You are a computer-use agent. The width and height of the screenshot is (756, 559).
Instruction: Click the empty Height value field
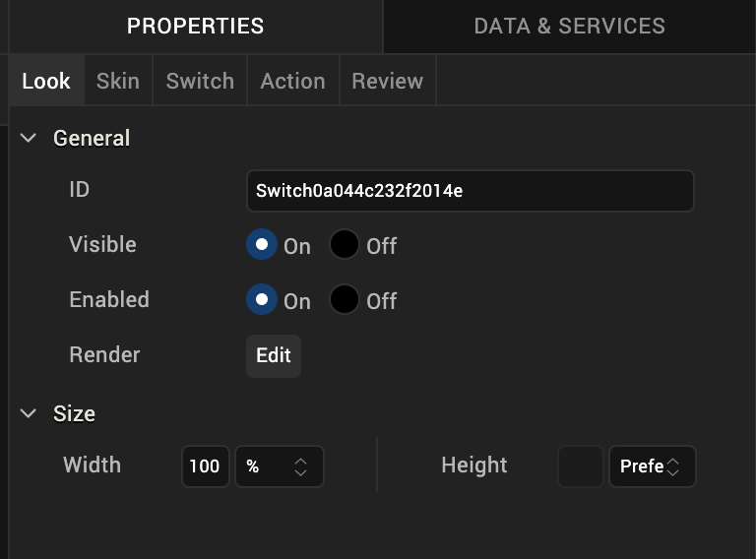click(580, 467)
